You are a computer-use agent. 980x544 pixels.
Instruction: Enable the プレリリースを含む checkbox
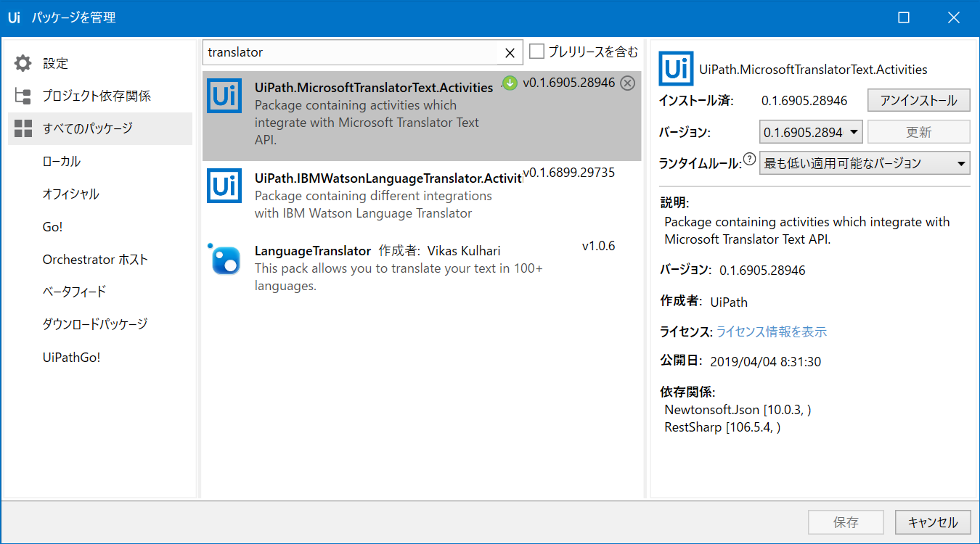click(537, 51)
